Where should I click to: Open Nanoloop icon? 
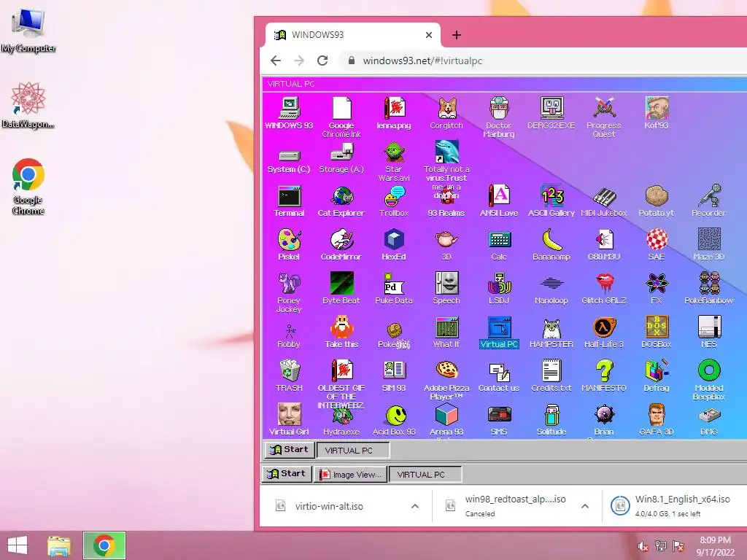click(551, 288)
